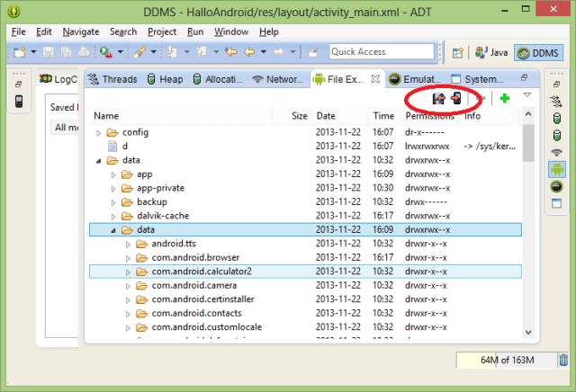Expand the app folder
Viewport: 576px width, 392px height.
(x=113, y=175)
